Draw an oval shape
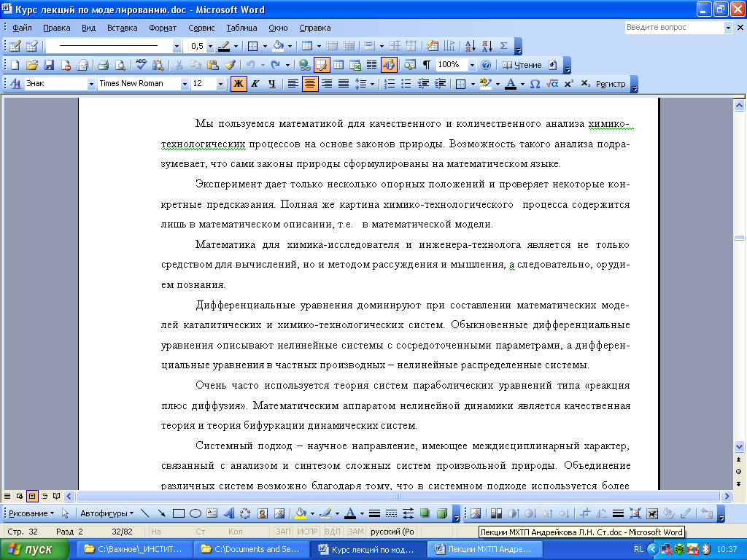This screenshot has height=560, width=747. click(196, 513)
